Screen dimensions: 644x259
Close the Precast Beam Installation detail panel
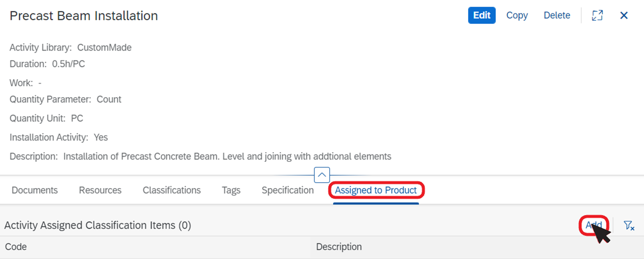tap(624, 16)
